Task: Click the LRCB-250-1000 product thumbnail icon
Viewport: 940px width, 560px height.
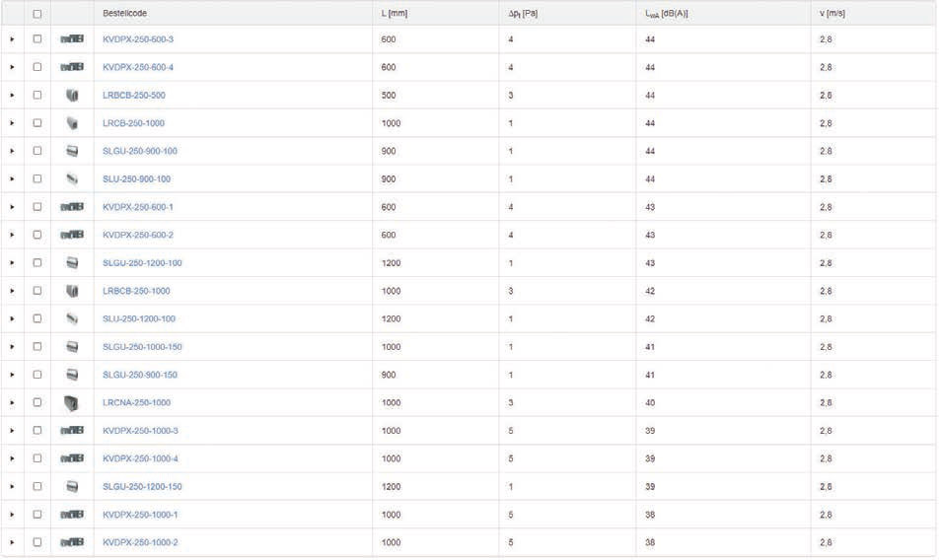Action: tap(72, 123)
